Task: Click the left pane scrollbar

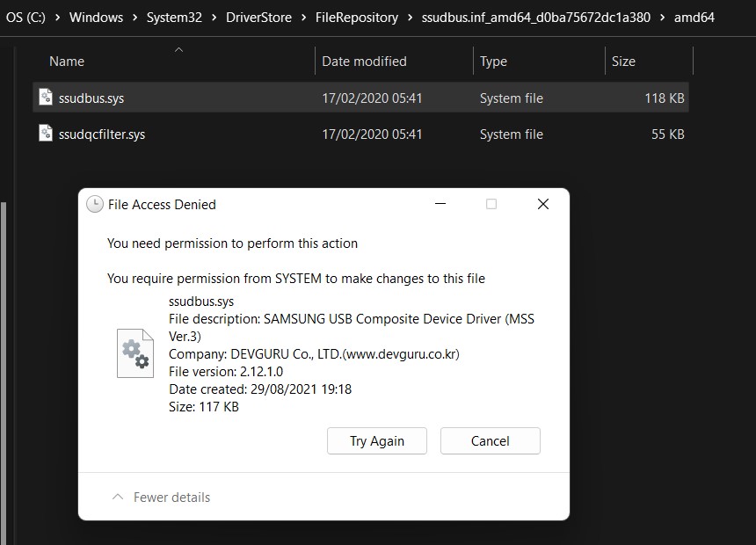Action: tap(4, 374)
